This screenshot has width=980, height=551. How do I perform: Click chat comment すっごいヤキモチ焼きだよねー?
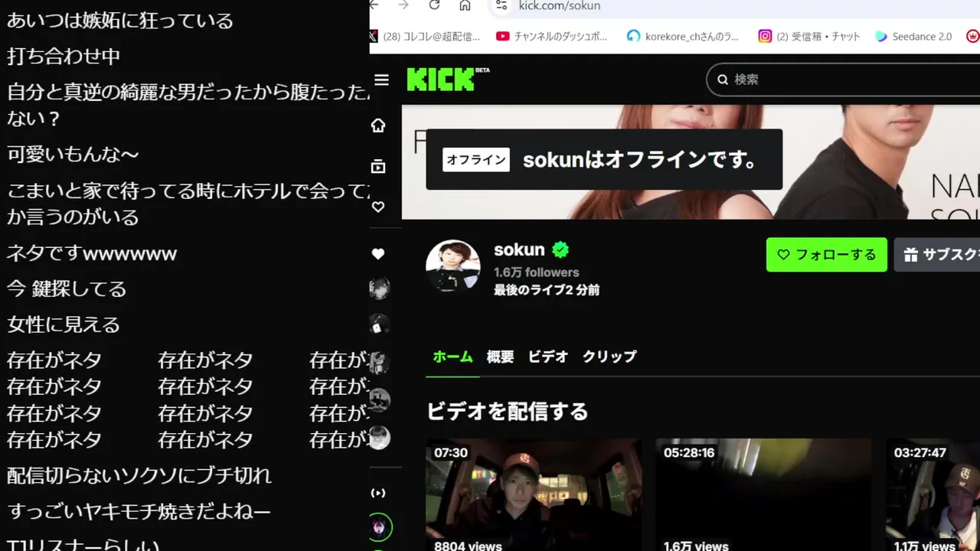coord(139,511)
